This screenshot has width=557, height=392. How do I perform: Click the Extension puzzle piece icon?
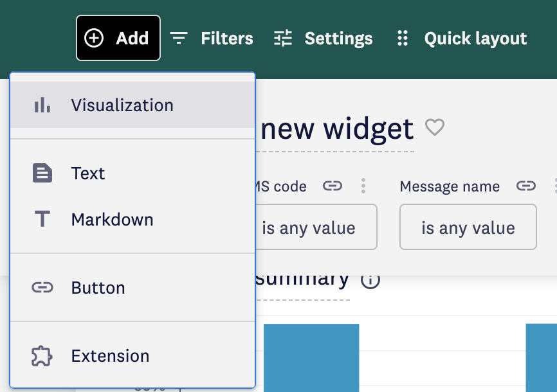click(x=41, y=355)
